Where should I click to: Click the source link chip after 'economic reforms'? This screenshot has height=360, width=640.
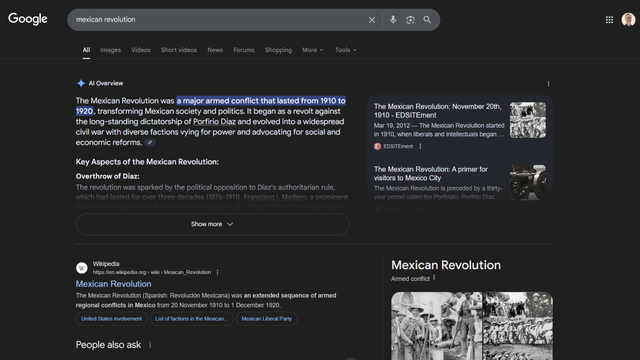coord(150,142)
